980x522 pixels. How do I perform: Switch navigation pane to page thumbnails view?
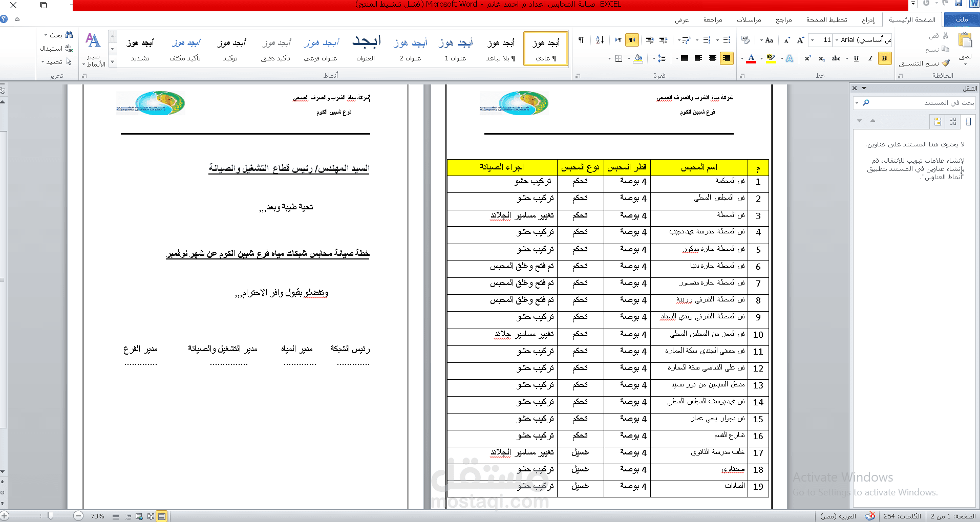click(x=952, y=121)
